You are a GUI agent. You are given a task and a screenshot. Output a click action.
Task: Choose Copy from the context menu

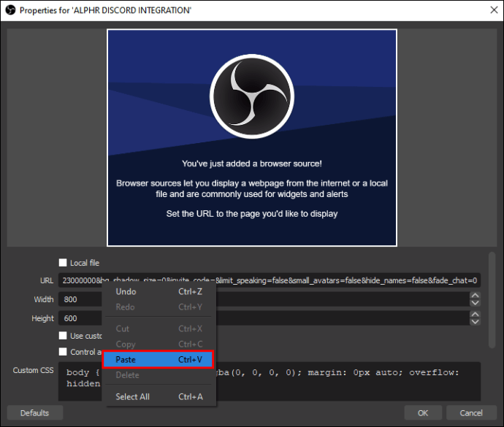click(159, 344)
